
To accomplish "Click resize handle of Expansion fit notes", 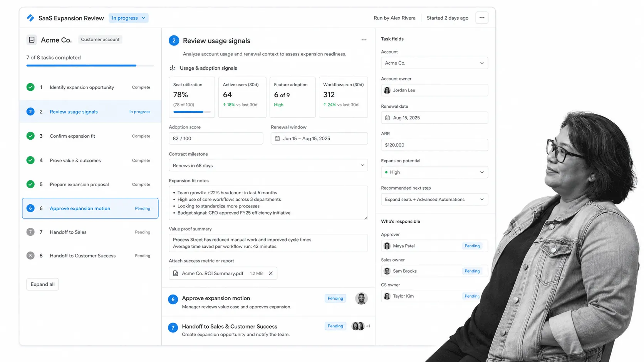I will tap(366, 218).
